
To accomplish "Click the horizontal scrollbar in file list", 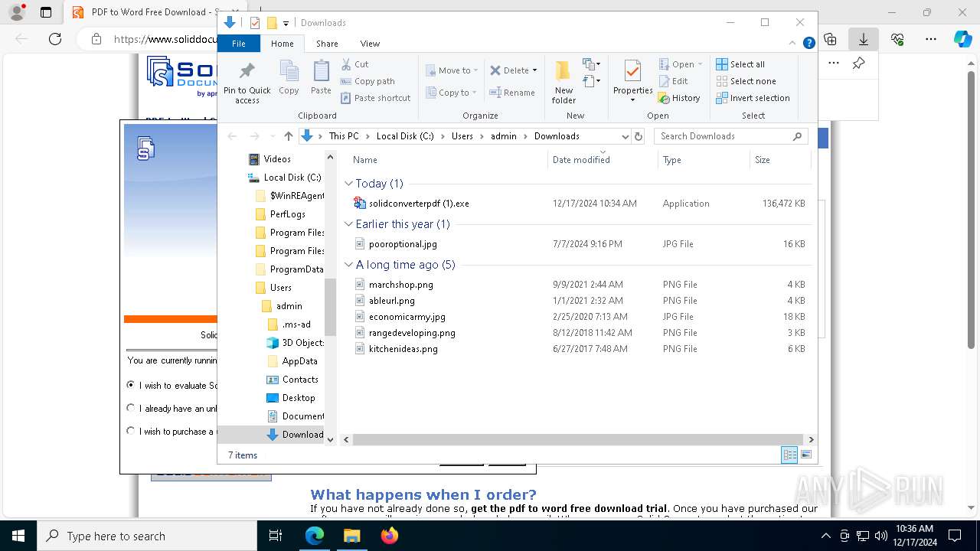I will (x=578, y=440).
